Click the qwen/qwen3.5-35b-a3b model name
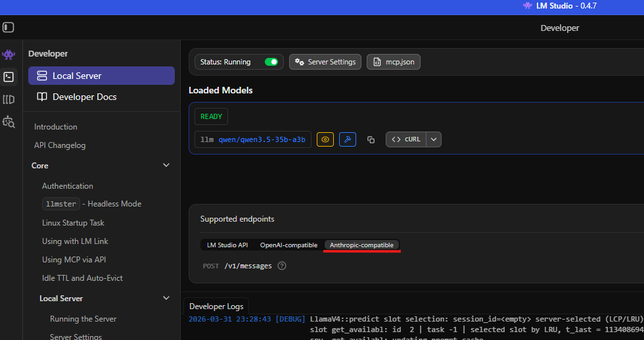644x340 pixels. [x=262, y=140]
